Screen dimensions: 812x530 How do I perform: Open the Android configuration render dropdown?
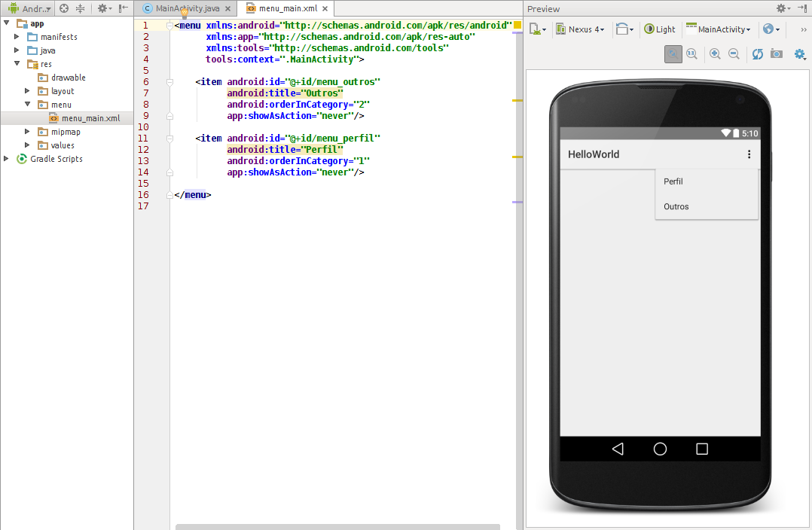(x=538, y=29)
